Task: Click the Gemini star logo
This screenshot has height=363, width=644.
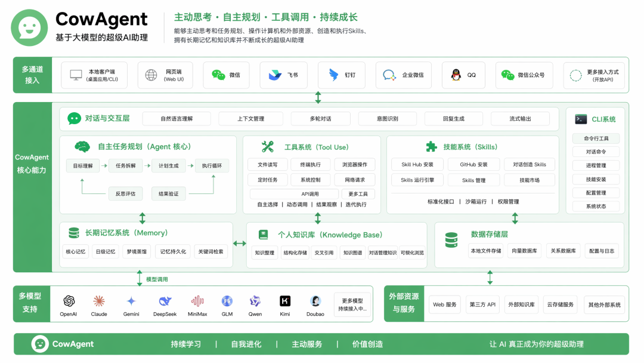Action: pos(131,301)
